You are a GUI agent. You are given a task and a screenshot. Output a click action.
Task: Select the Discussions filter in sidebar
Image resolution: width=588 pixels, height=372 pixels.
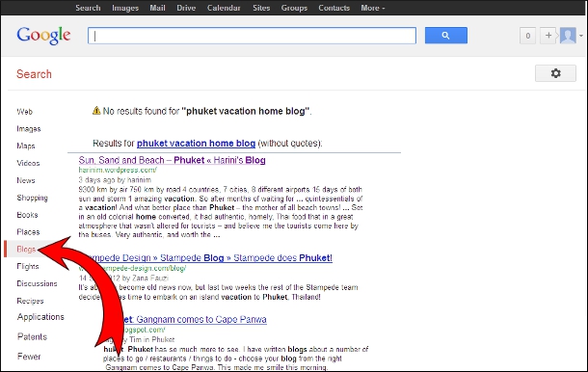click(37, 283)
